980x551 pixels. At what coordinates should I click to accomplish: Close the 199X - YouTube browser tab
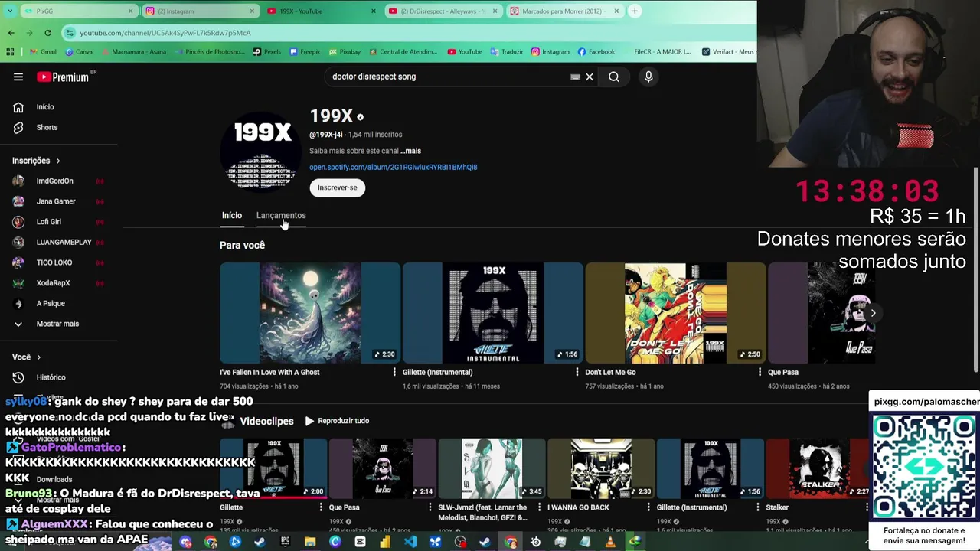click(374, 11)
